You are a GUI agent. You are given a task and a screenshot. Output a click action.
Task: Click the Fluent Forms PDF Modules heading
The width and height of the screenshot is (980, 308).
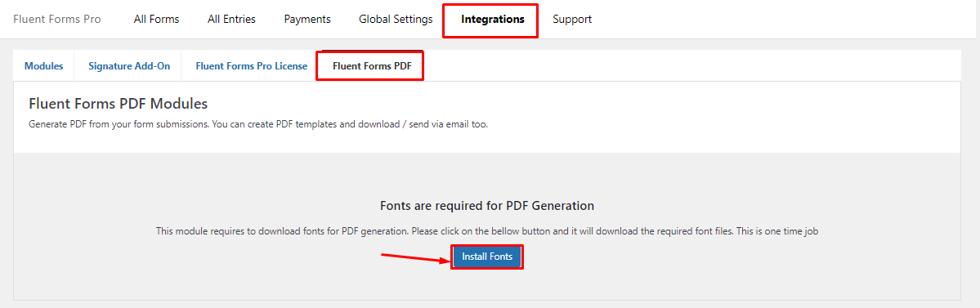coord(119,103)
